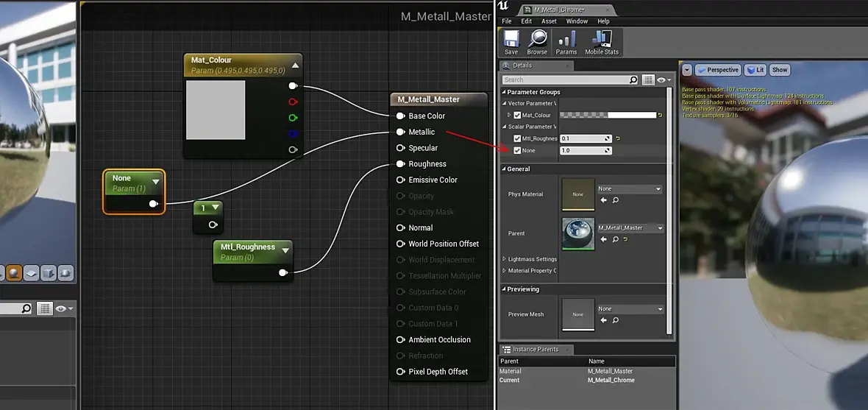
Task: Click Mat_Colour blue channel output pin
Action: 293,133
